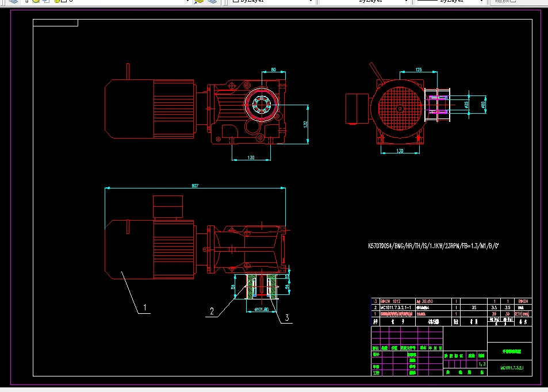Select parts list cell containing 1012
Image resolution: width=548 pixels, height=392 pixels.
(390, 301)
